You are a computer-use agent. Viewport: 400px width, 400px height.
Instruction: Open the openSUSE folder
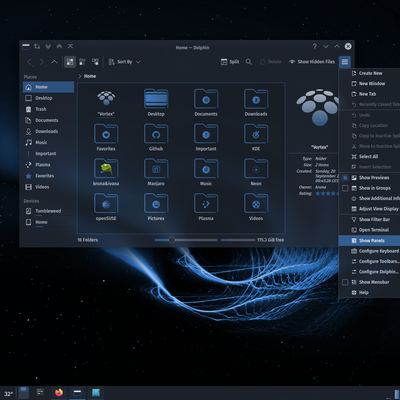(106, 207)
